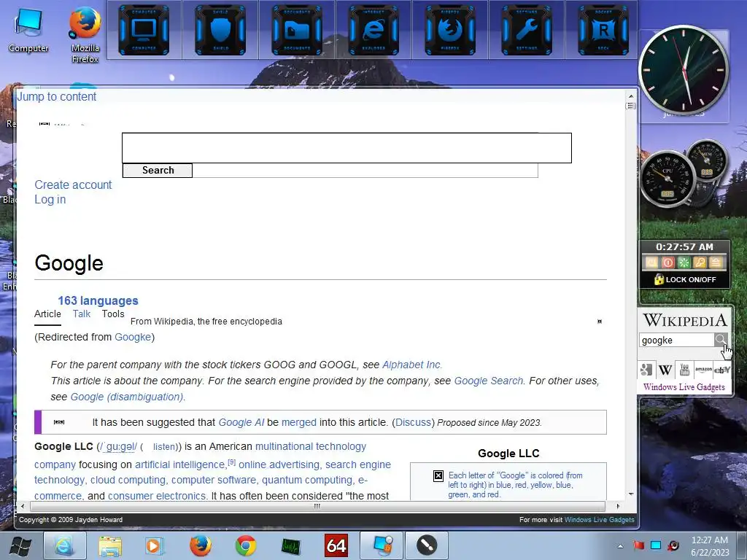Open the AIDA64 icon in the taskbar
Screen dimensions: 747x560
[336, 545]
